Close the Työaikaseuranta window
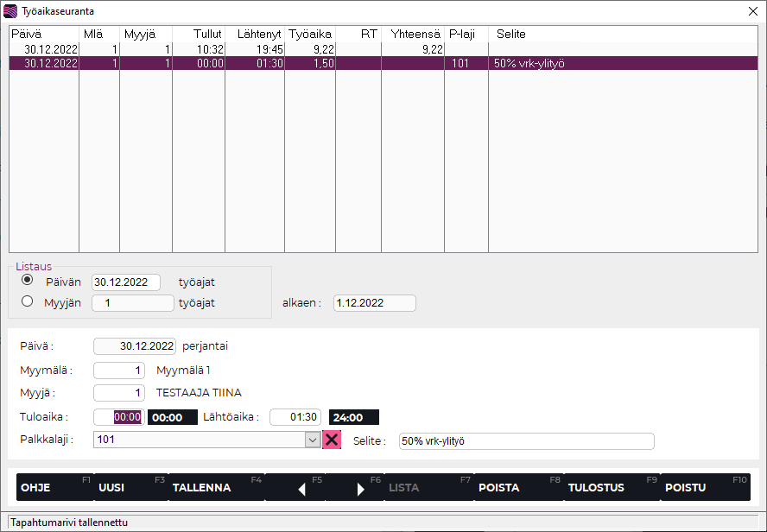This screenshot has height=532, width=767. point(751,11)
